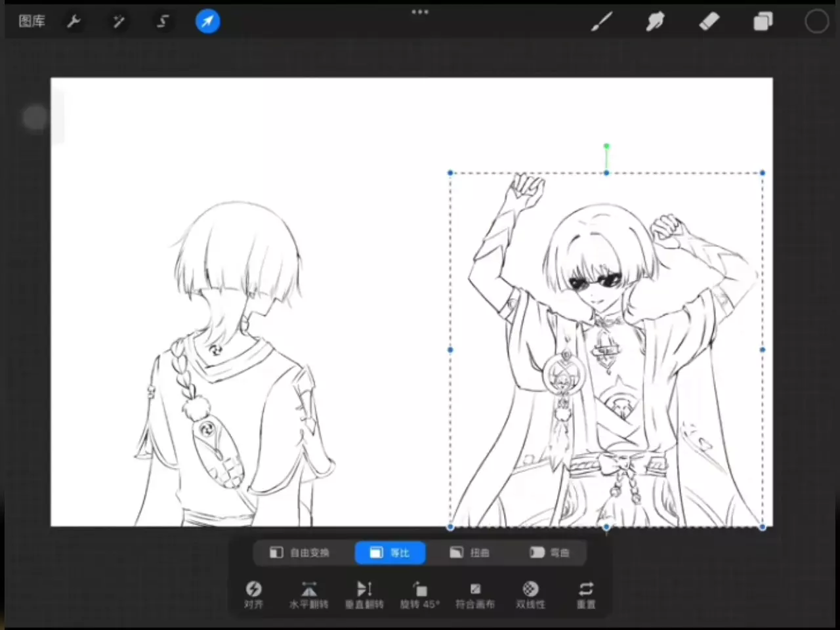Click the top-left transform corner handle
This screenshot has width=840, height=630.
point(450,173)
